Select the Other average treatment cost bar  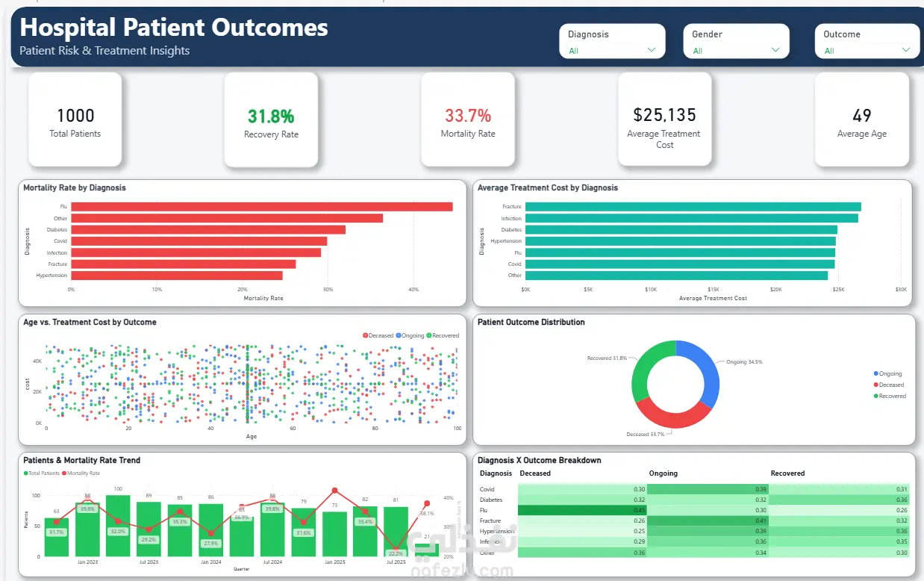[x=676, y=276]
